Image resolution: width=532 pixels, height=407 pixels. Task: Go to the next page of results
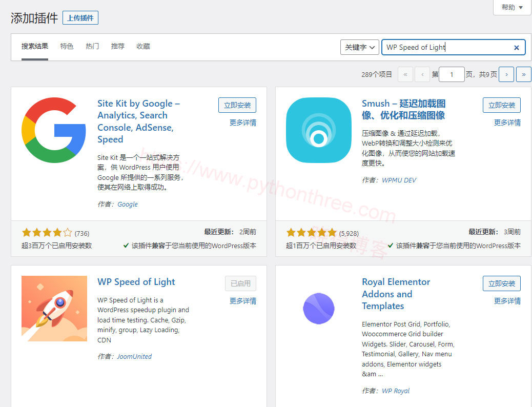(506, 74)
